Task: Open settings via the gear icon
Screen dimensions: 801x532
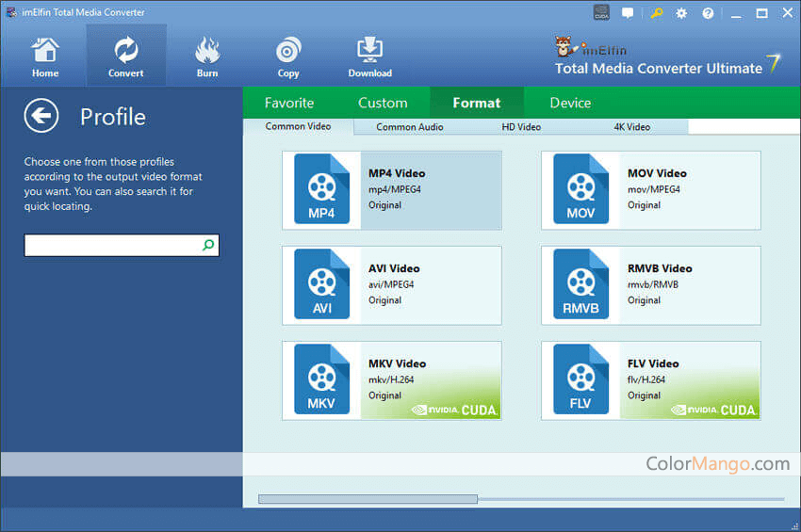Action: click(x=681, y=13)
